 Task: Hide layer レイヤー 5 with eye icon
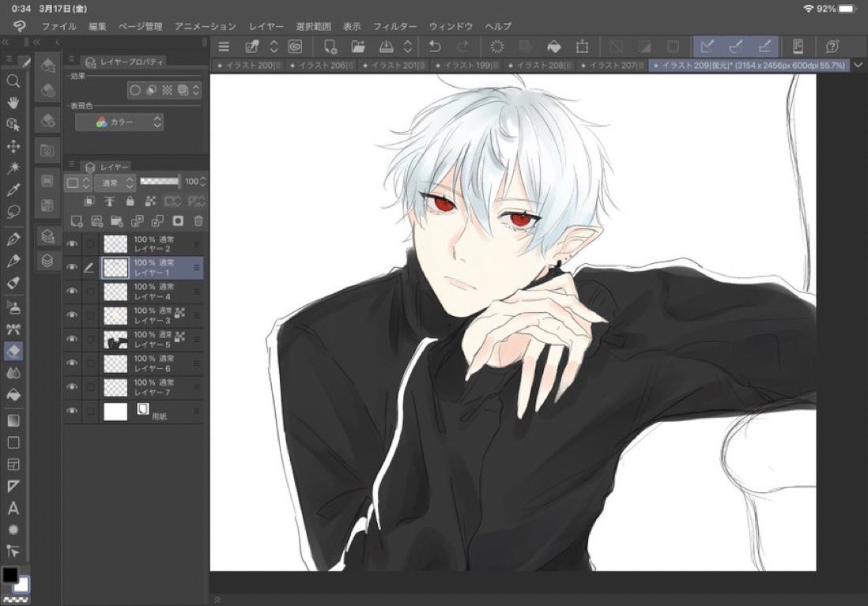[72, 339]
